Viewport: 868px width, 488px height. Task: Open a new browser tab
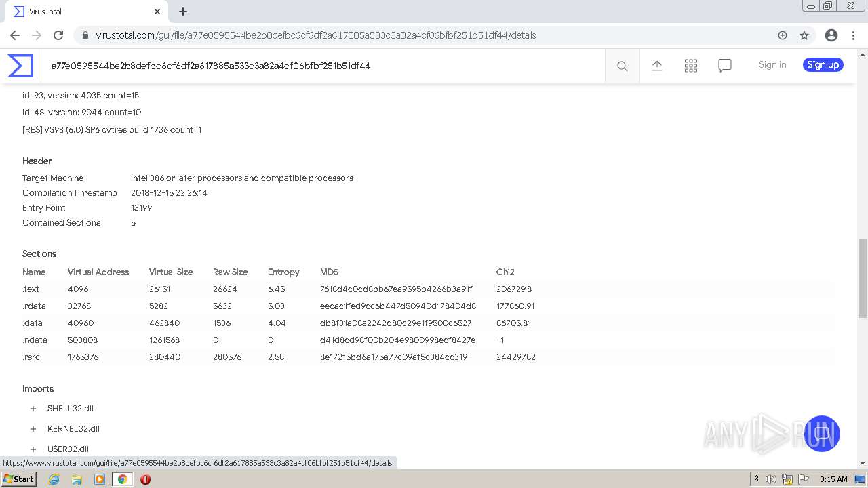click(x=183, y=12)
